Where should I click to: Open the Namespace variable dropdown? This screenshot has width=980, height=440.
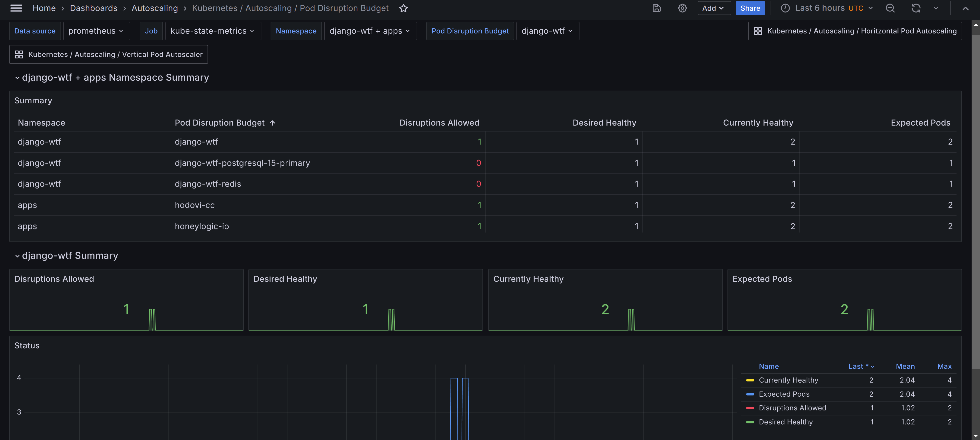tap(370, 31)
